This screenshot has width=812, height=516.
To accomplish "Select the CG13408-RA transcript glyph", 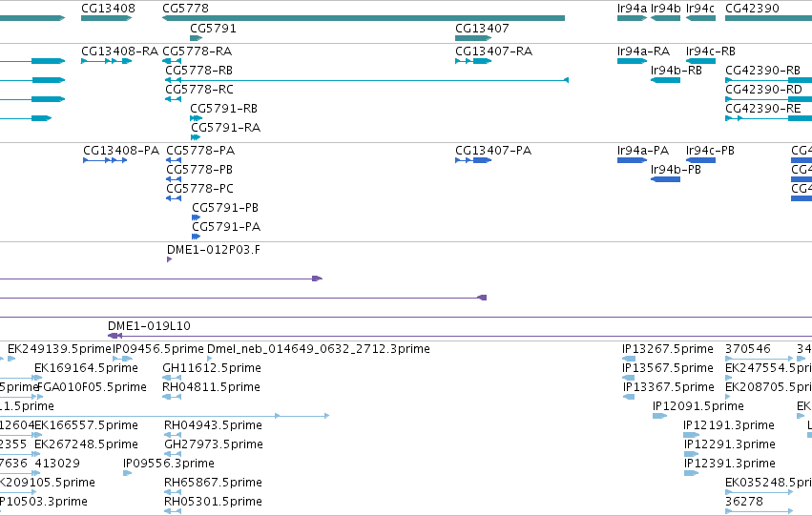I will coord(107,61).
